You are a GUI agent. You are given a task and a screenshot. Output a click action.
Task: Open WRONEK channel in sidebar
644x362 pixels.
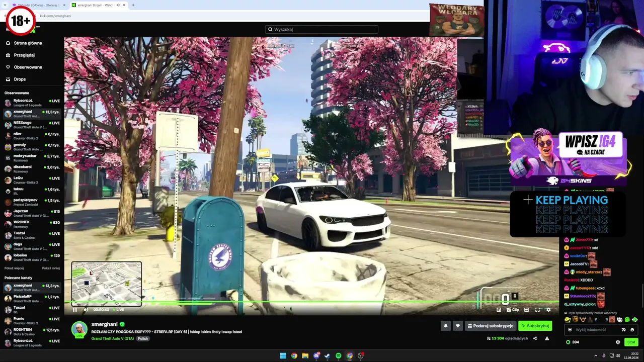32,224
